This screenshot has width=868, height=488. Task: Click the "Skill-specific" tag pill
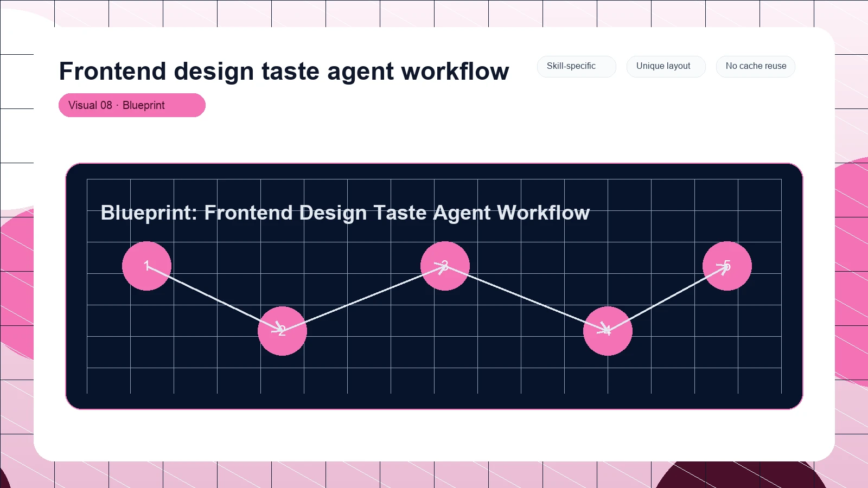point(576,66)
